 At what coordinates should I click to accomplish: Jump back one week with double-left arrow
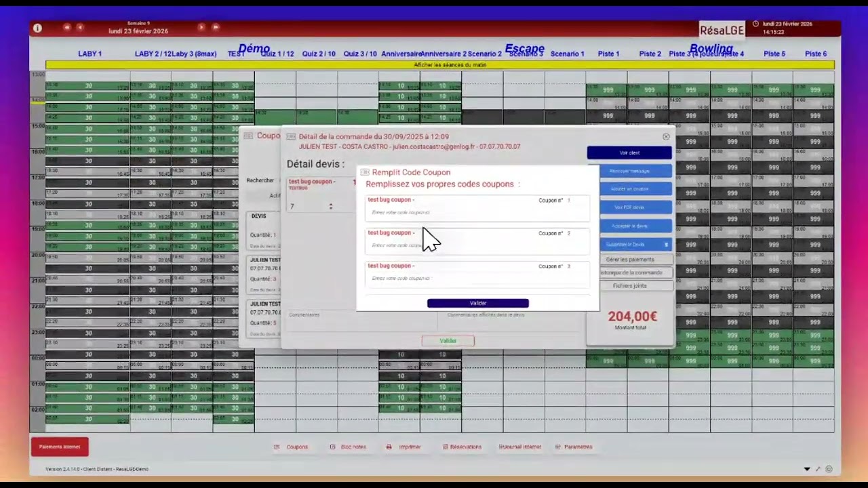66,27
